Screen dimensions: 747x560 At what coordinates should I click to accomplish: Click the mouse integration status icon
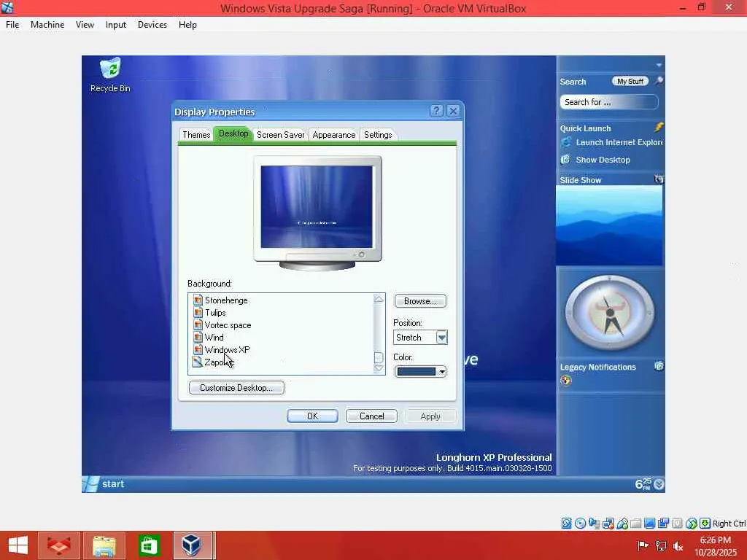tap(692, 524)
